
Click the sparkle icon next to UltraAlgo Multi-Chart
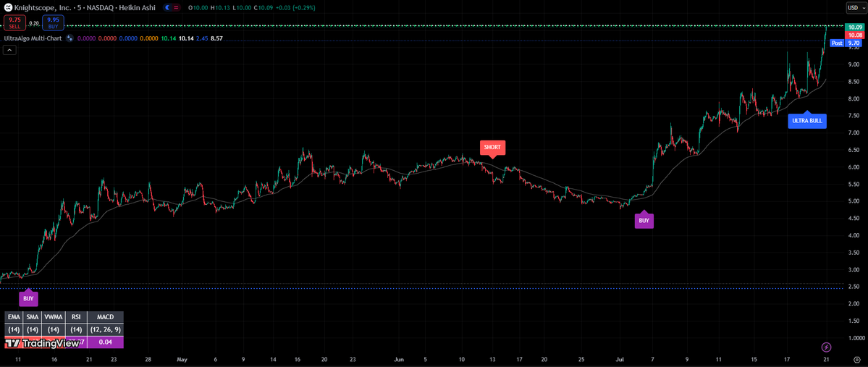pyautogui.click(x=69, y=38)
